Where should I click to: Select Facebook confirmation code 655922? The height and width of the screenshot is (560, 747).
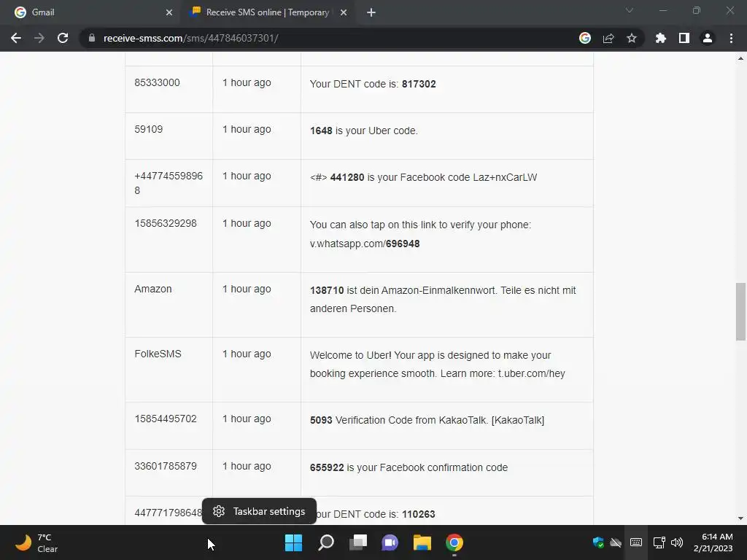tap(327, 467)
